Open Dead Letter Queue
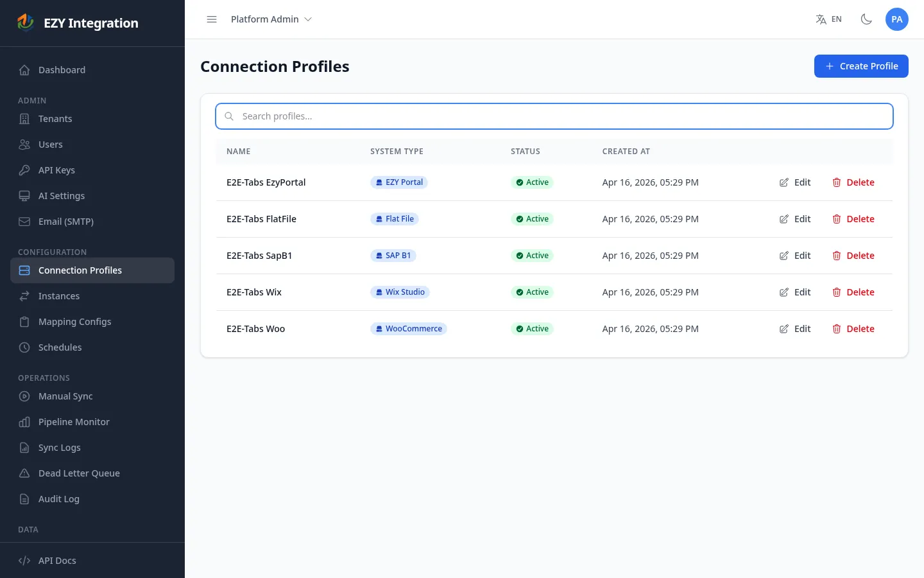Screen dimensions: 924x578 point(92,473)
